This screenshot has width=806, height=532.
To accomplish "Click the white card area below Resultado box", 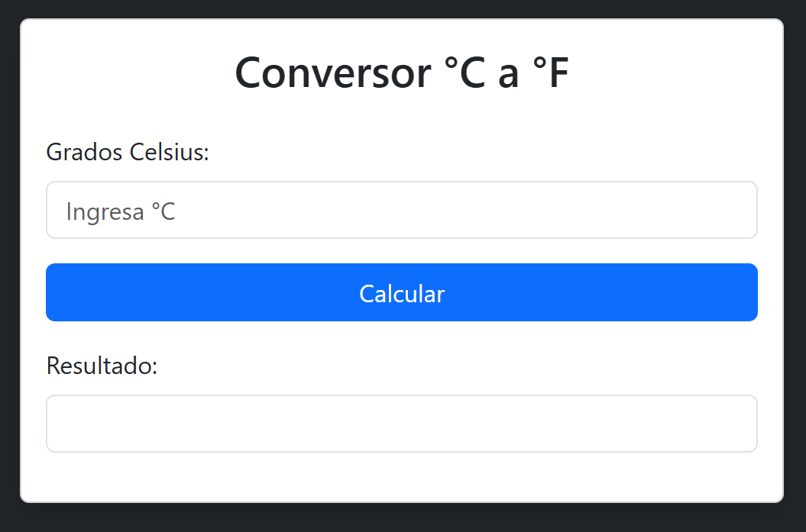I will (x=401, y=478).
